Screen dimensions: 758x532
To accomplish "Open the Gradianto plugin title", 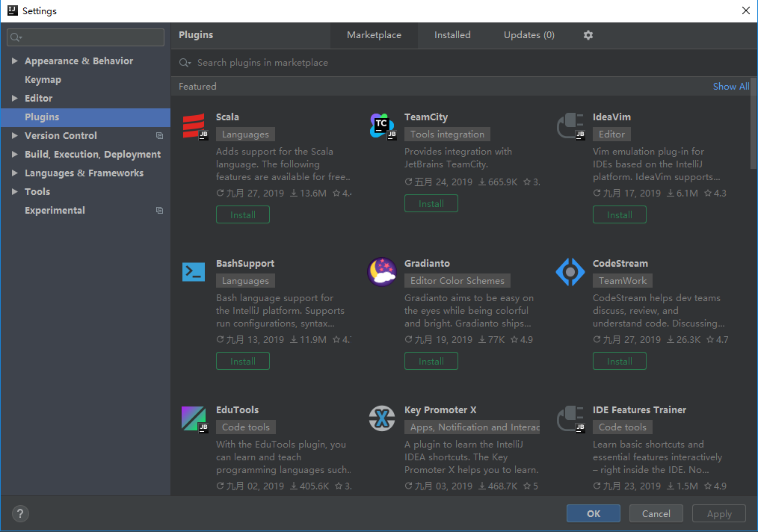I will (x=427, y=263).
